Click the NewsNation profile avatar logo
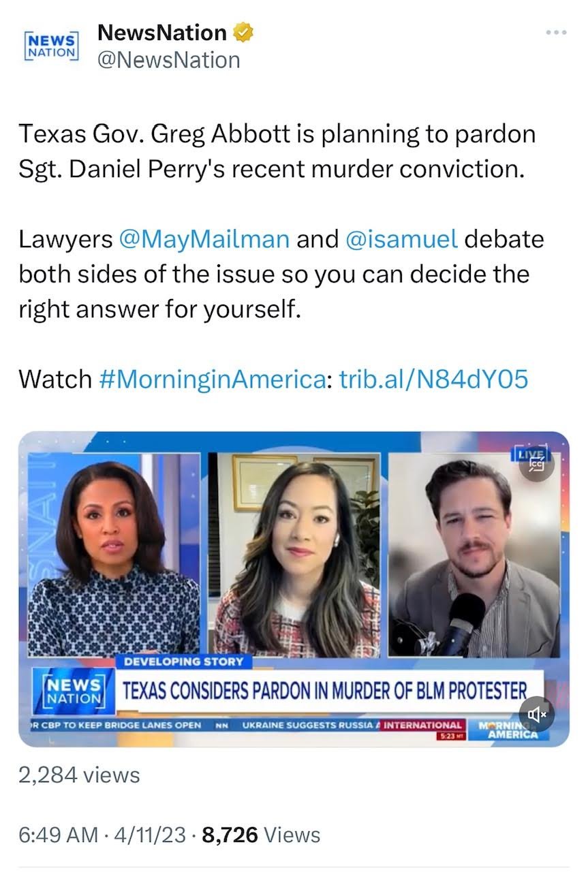The image size is (588, 872). pyautogui.click(x=51, y=46)
